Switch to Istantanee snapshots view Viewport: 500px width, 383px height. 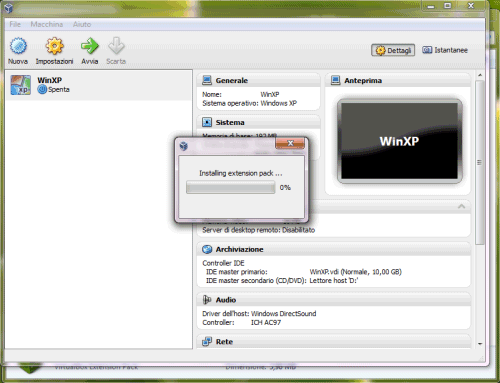(445, 50)
